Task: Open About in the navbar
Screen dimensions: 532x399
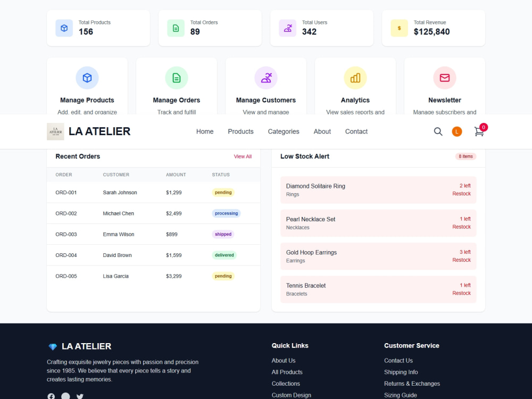Action: (322, 131)
